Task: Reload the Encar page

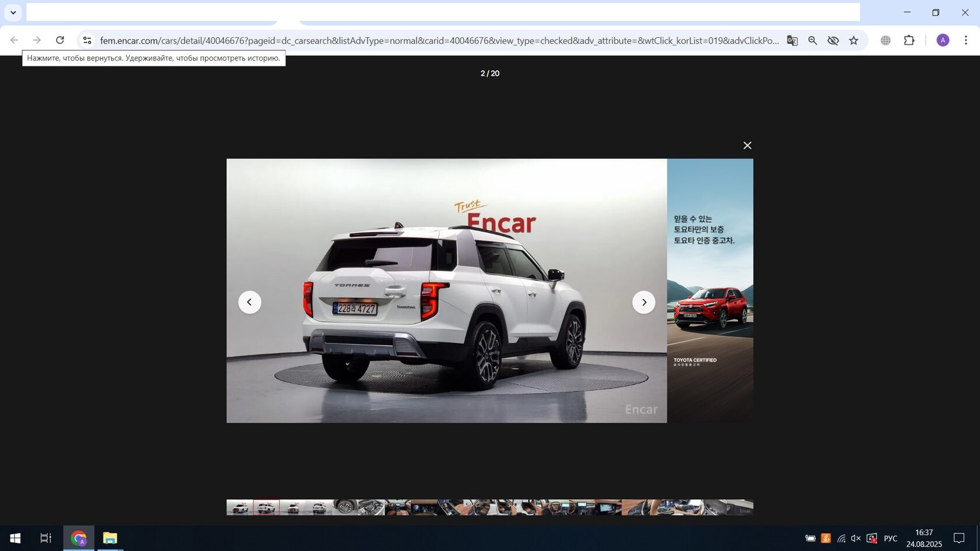Action: 60,40
